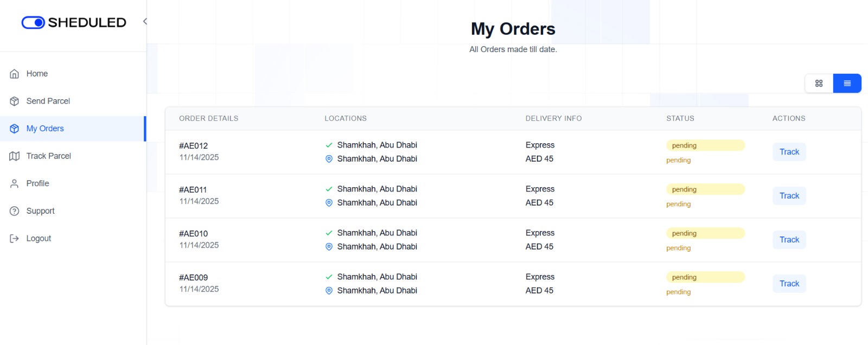The width and height of the screenshot is (868, 345).
Task: Click the Profile person icon
Action: [15, 184]
